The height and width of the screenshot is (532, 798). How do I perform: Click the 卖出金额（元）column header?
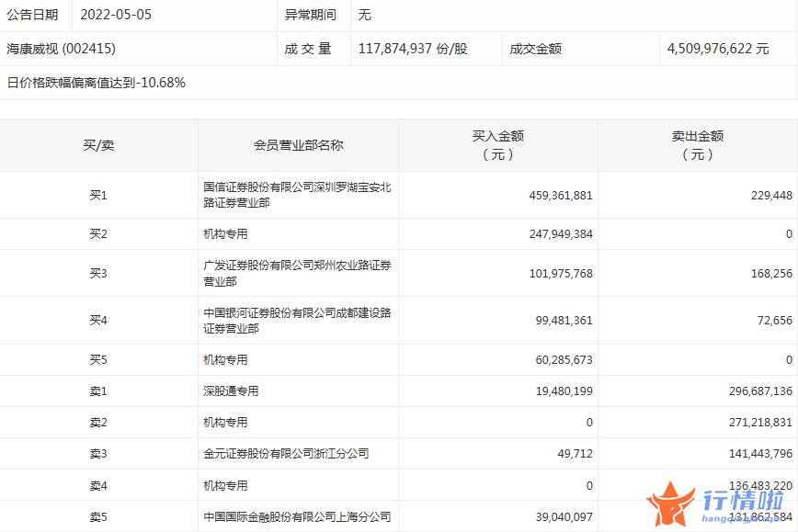tap(697, 145)
